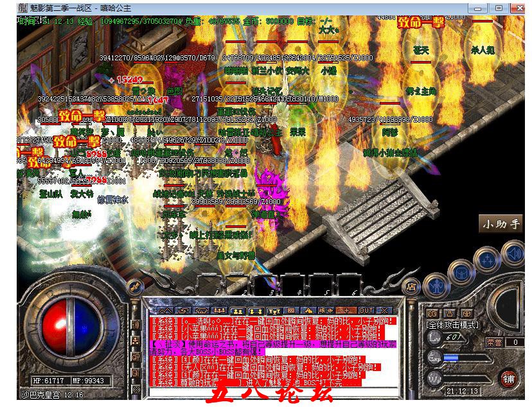Click the red 铺 stall button

(x=509, y=378)
